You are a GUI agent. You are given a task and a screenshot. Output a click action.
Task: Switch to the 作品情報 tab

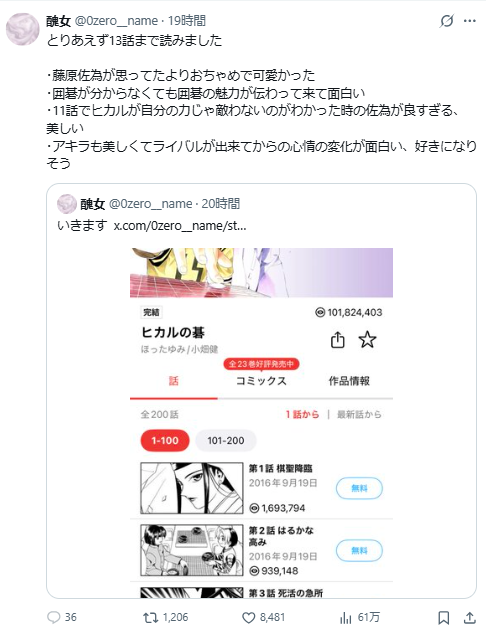349,381
